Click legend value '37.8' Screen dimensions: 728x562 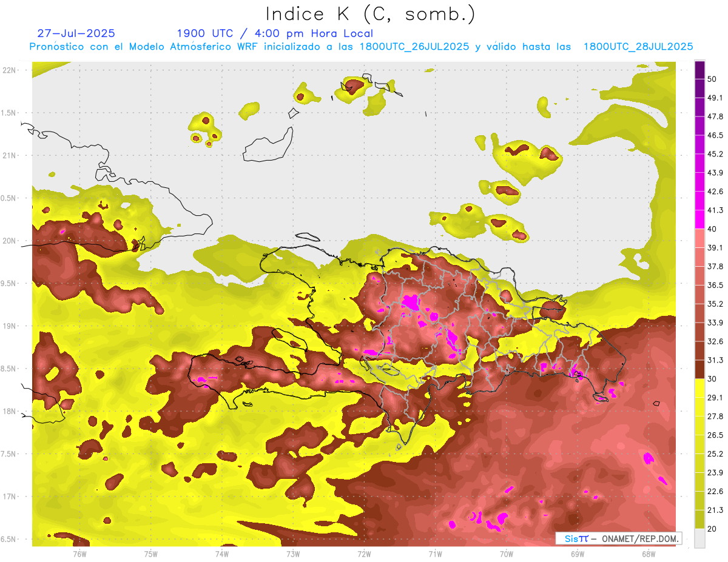(x=715, y=267)
